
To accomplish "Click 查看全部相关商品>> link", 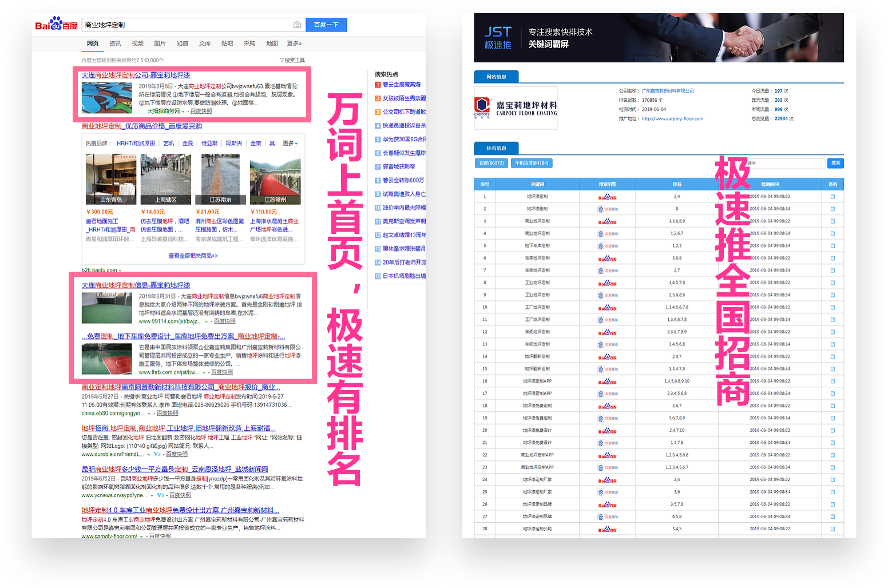I will [x=193, y=256].
